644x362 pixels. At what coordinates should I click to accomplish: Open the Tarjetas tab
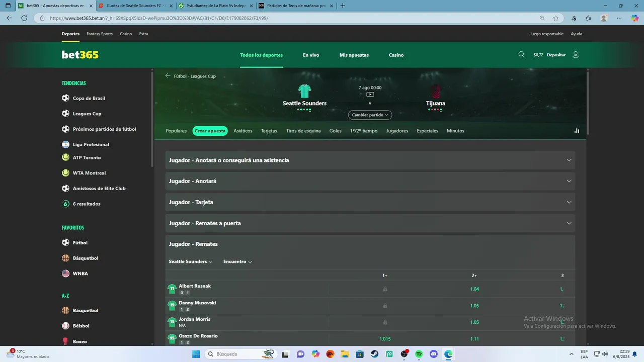(269, 131)
